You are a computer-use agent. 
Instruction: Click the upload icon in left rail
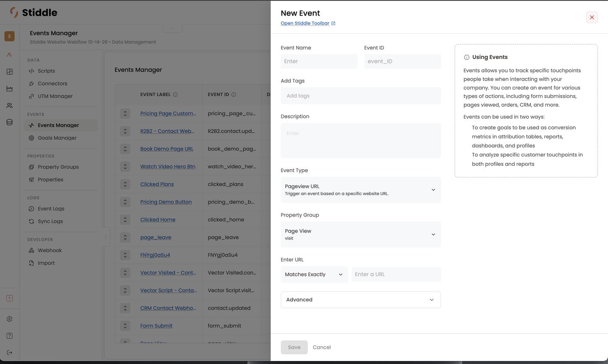click(x=10, y=298)
